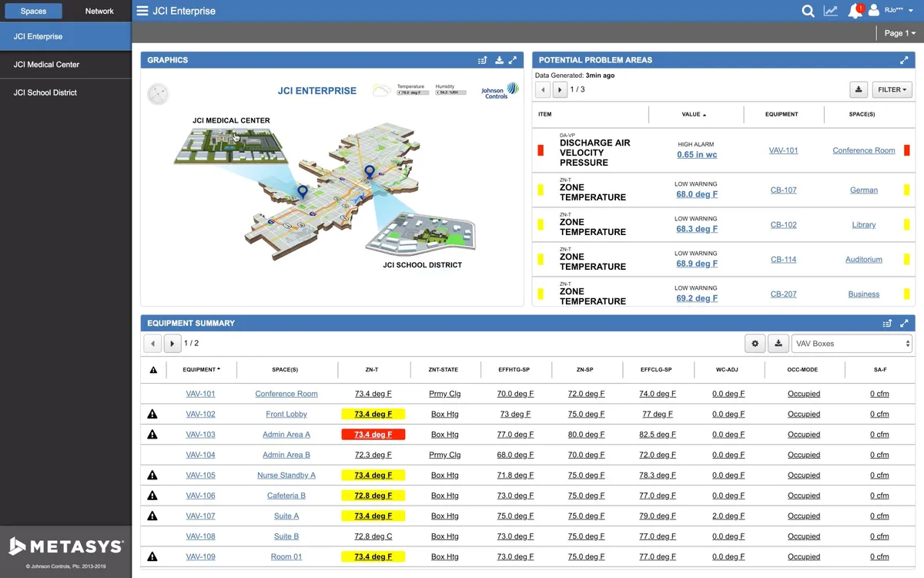
Task: Click red 73.4 deg F for VAV-103
Action: [373, 435]
